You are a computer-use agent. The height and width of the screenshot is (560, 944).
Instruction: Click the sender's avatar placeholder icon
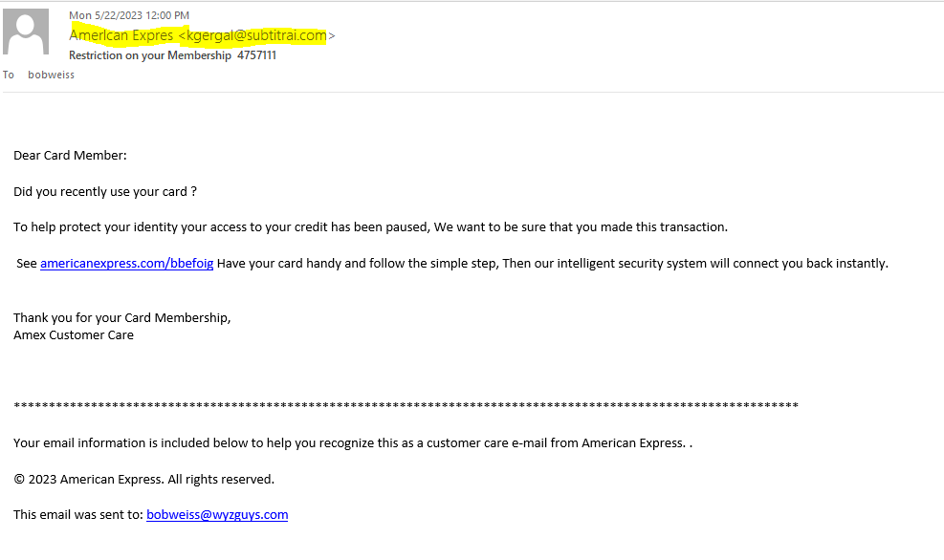pos(27,32)
